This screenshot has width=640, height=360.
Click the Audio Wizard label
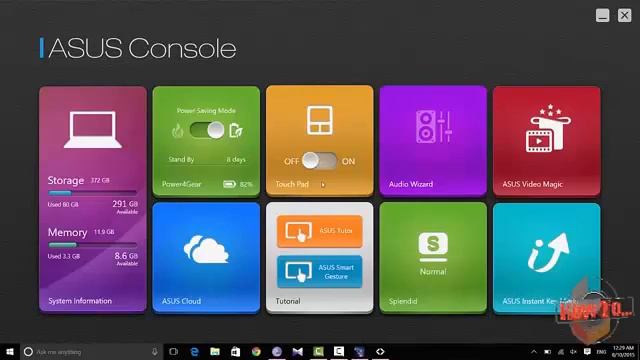(x=411, y=184)
